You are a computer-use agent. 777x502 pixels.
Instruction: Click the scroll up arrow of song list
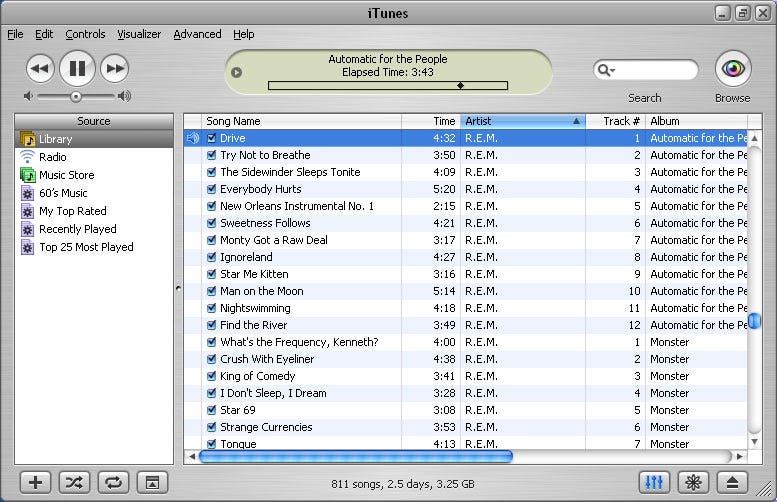[x=754, y=138]
